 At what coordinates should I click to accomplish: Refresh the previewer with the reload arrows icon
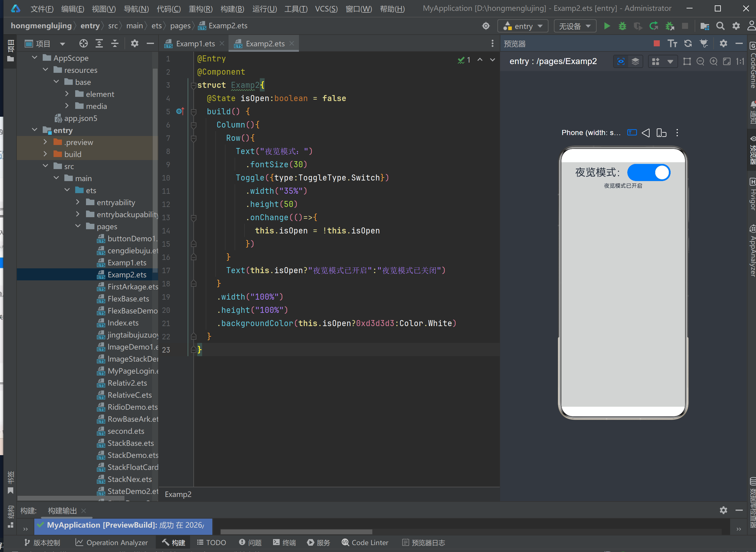[x=688, y=43]
